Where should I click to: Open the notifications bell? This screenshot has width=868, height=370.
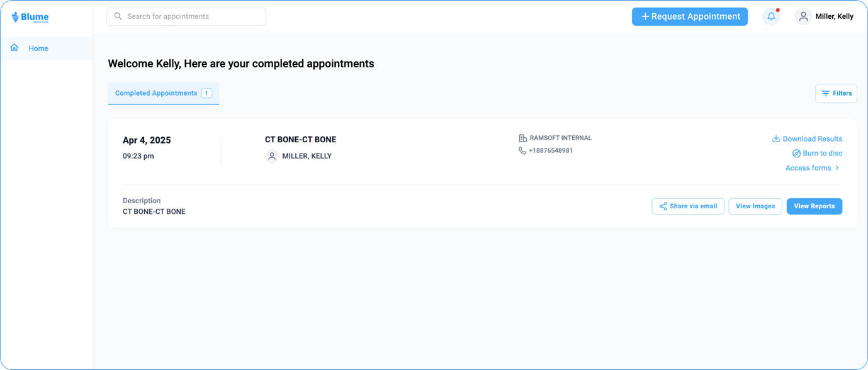tap(771, 16)
